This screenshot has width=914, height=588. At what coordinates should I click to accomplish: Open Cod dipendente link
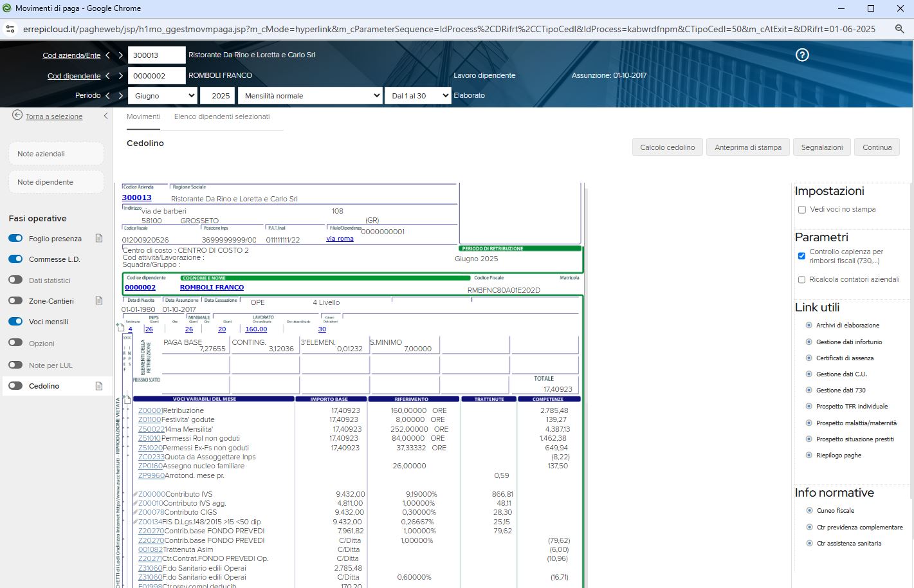click(x=74, y=76)
